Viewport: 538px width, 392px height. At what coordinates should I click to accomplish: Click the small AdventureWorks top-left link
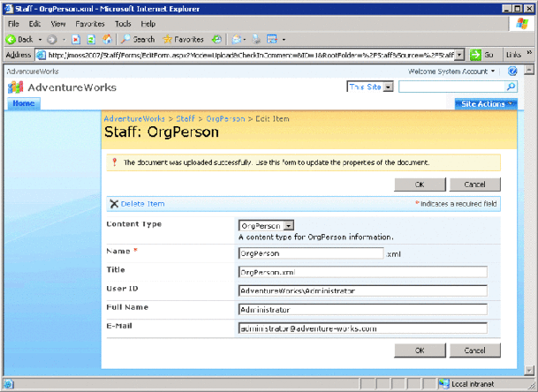[x=33, y=72]
